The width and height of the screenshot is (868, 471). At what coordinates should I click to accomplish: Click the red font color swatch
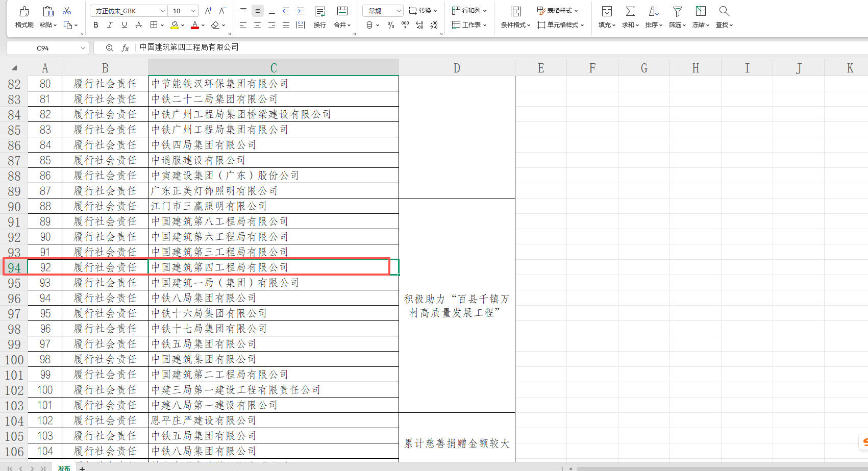click(194, 25)
